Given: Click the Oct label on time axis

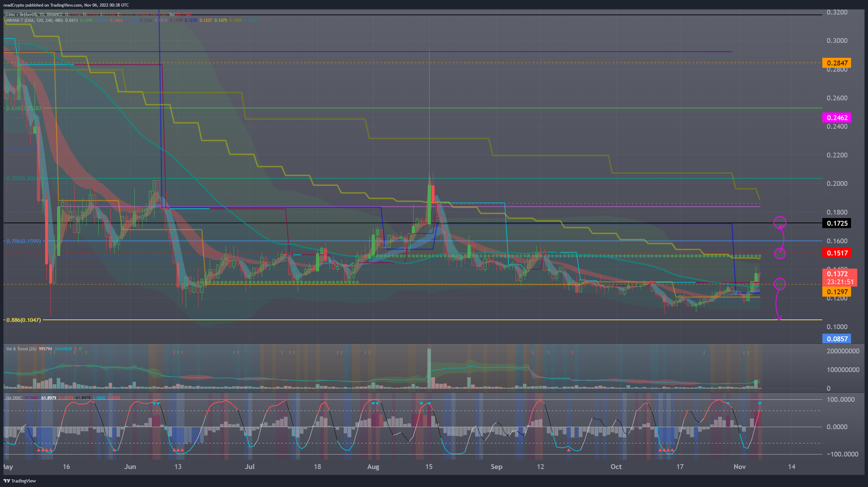Looking at the screenshot, I should point(616,467).
